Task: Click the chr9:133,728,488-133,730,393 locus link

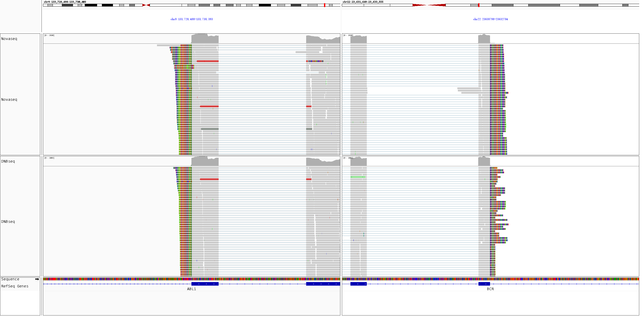Action: point(191,19)
